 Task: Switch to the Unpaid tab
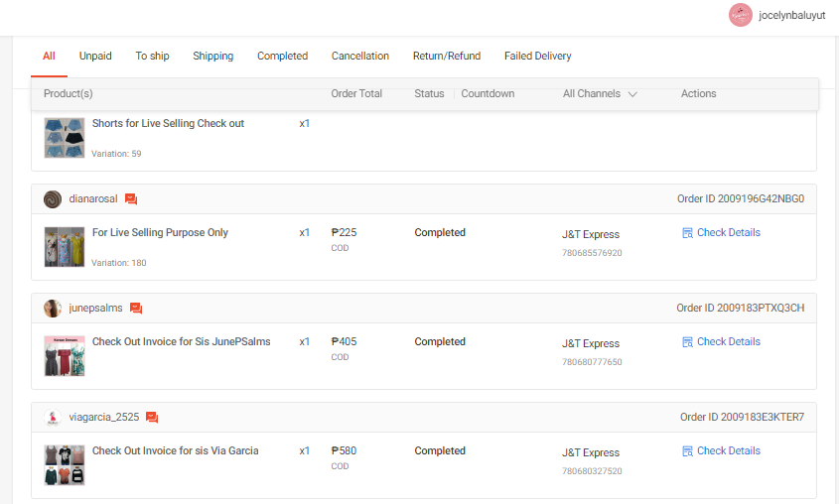(95, 57)
